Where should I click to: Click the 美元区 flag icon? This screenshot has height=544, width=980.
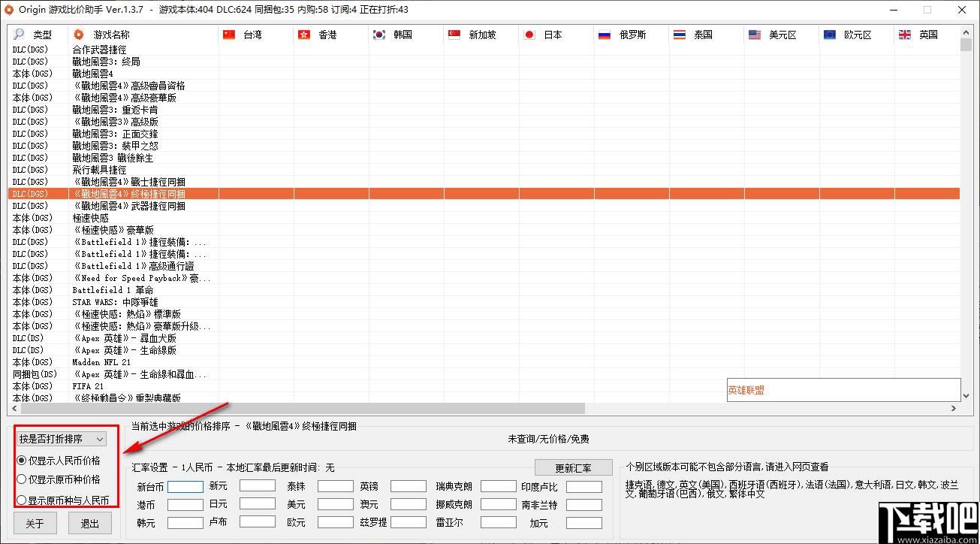[754, 34]
